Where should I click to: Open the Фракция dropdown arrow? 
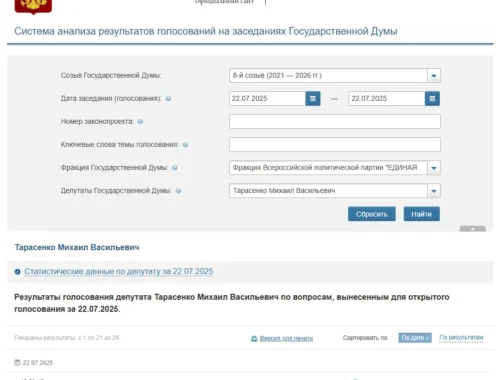[434, 168]
